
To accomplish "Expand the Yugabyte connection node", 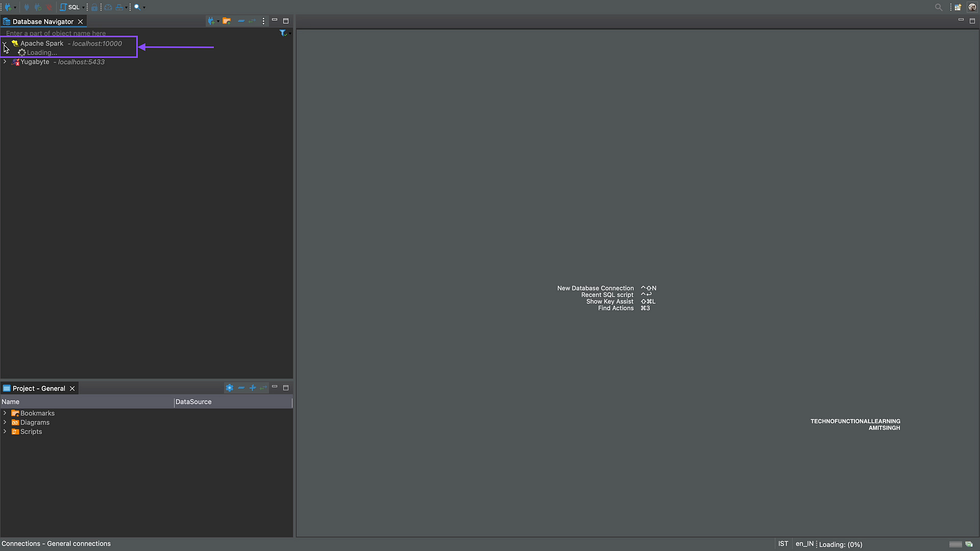I will pos(5,62).
